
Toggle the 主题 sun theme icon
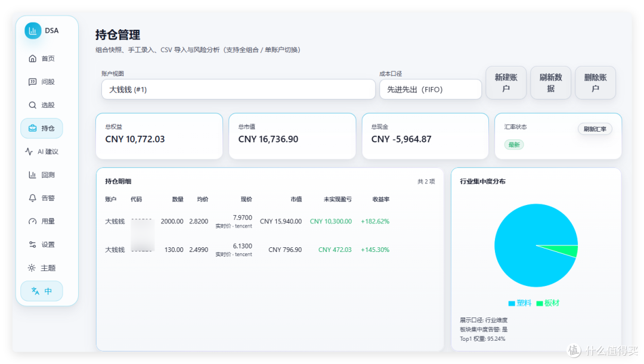[x=32, y=268]
